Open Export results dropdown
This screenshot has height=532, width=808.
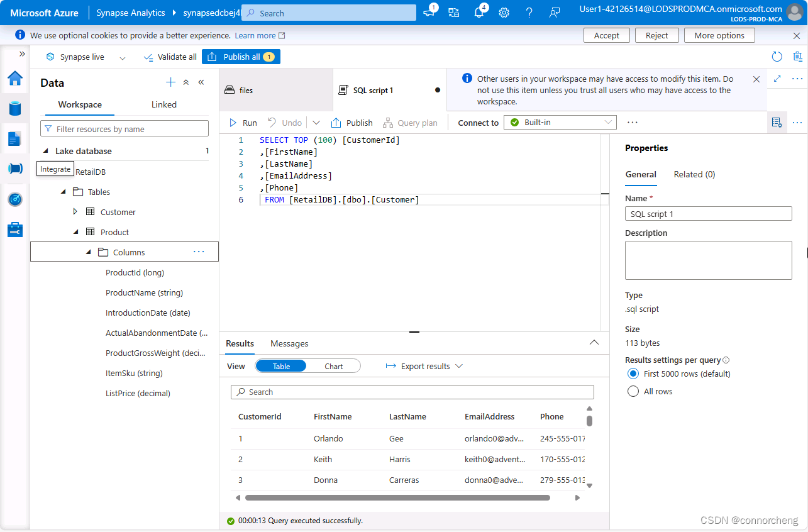tap(424, 366)
